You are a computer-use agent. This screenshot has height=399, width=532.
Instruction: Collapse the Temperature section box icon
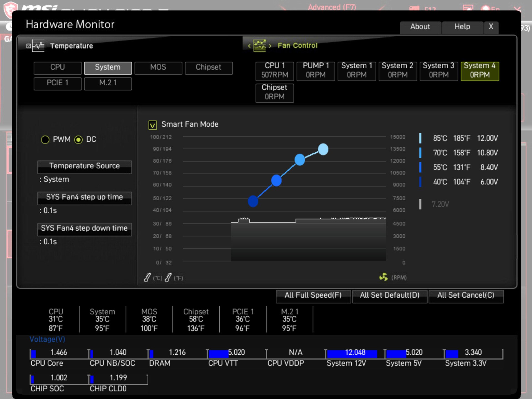(x=29, y=46)
